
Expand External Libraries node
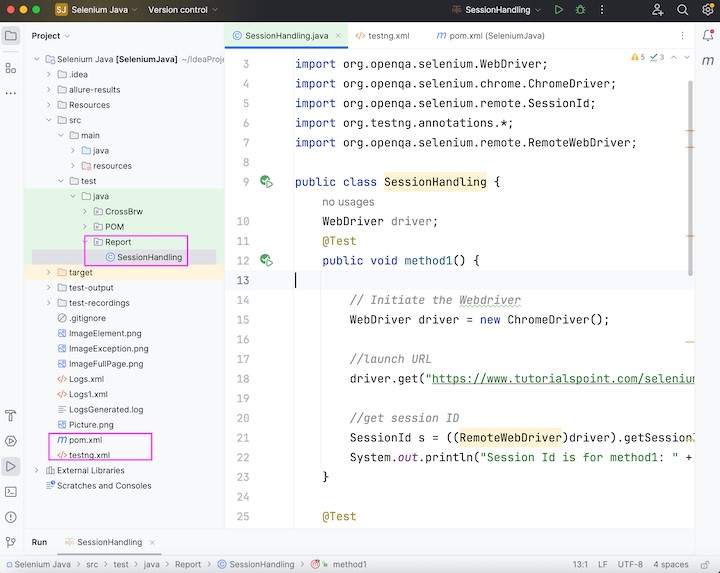click(x=37, y=470)
